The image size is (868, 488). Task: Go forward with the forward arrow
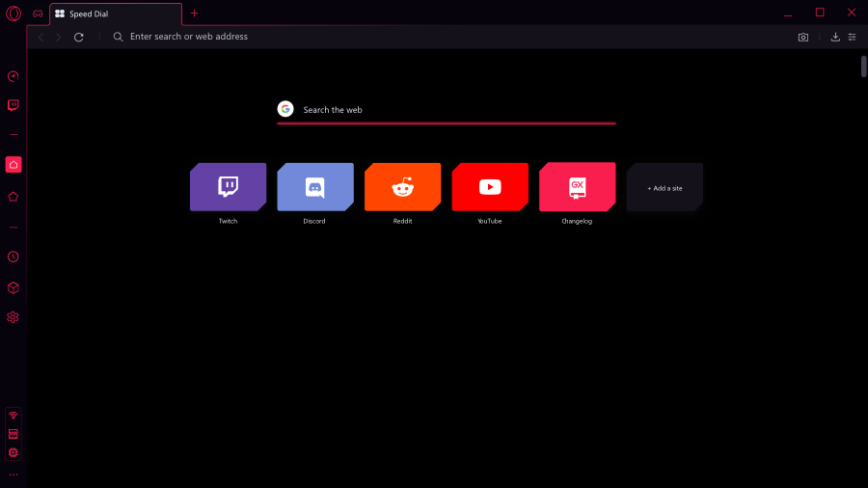[x=59, y=37]
